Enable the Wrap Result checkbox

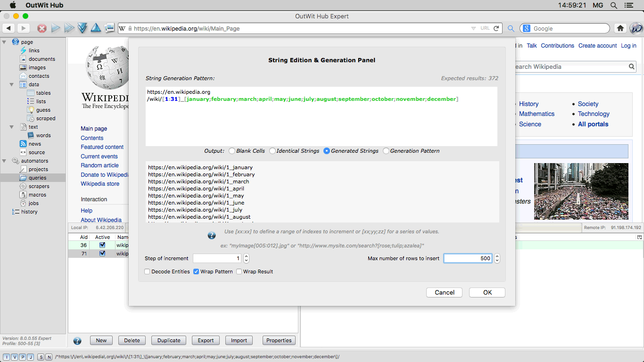pyautogui.click(x=239, y=271)
